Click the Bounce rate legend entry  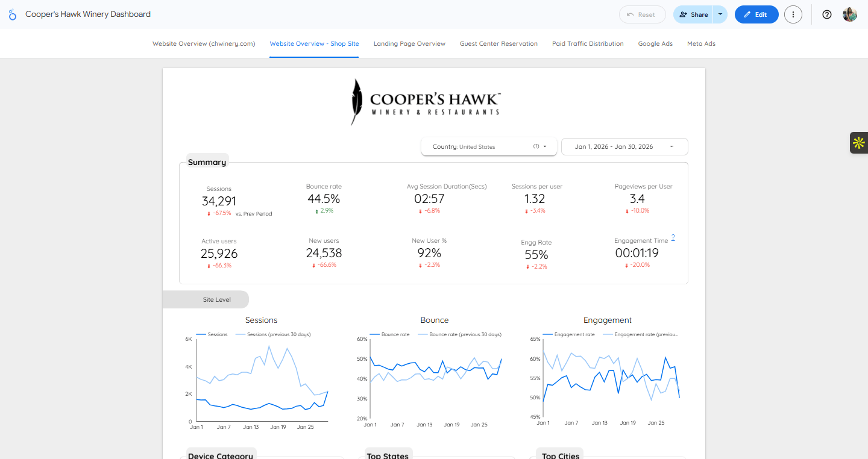389,334
